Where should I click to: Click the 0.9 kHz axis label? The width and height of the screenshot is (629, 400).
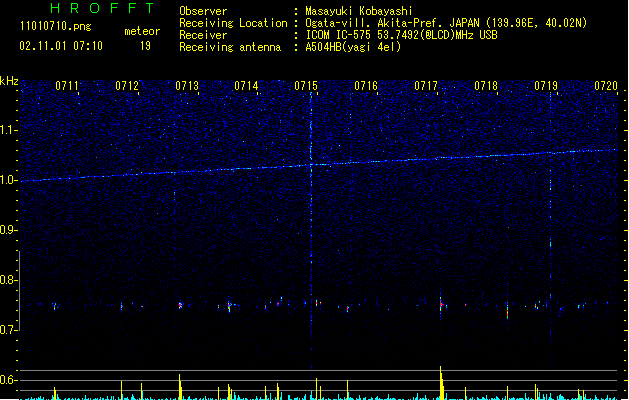pyautogui.click(x=9, y=230)
